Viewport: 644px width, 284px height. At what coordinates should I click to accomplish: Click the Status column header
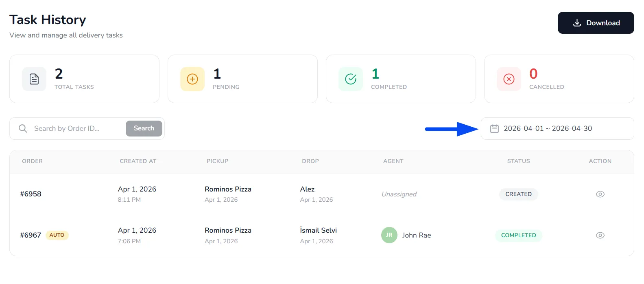[518, 161]
